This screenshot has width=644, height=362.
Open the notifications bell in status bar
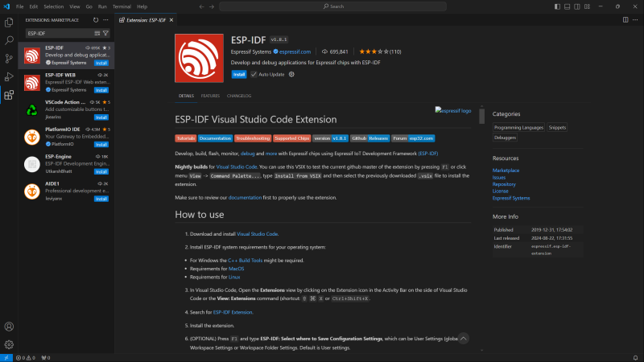[x=635, y=358]
